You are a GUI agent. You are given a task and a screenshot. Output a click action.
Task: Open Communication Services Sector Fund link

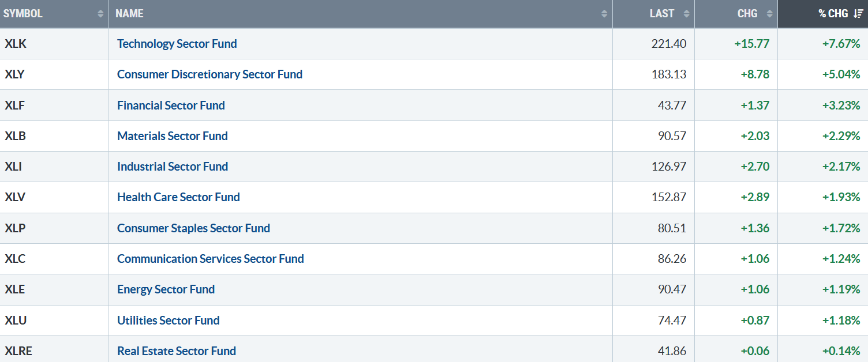(x=210, y=259)
